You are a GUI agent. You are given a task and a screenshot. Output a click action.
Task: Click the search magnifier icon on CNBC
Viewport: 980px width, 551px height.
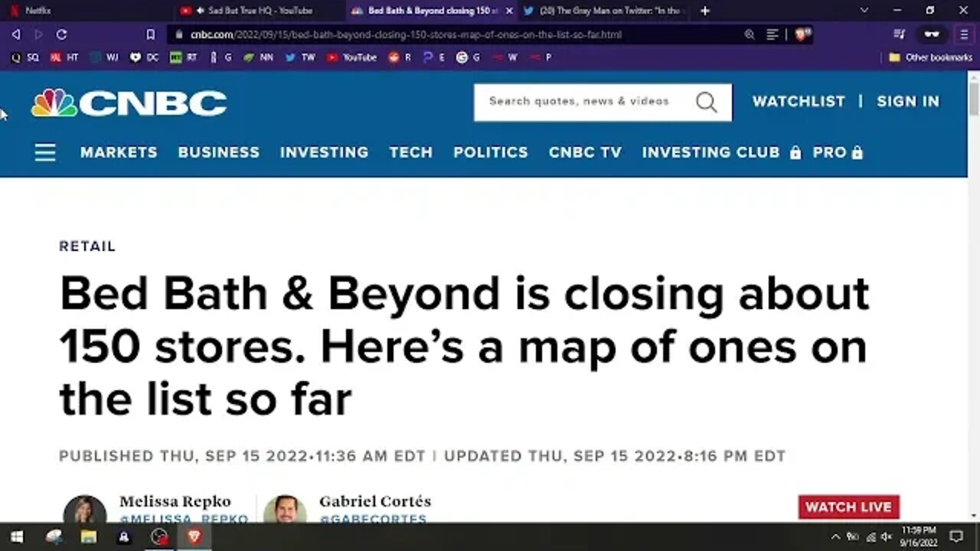click(x=706, y=102)
